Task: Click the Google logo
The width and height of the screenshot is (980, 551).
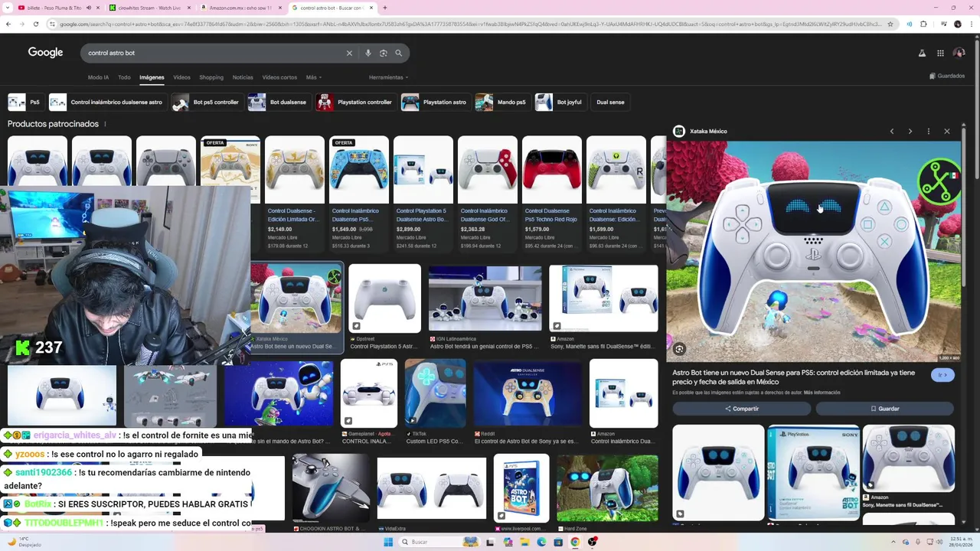Action: [45, 53]
